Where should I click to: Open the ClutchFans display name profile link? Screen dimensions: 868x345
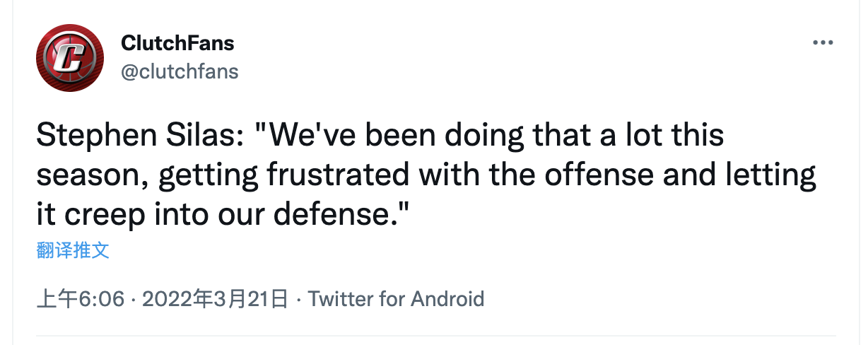pyautogui.click(x=177, y=43)
